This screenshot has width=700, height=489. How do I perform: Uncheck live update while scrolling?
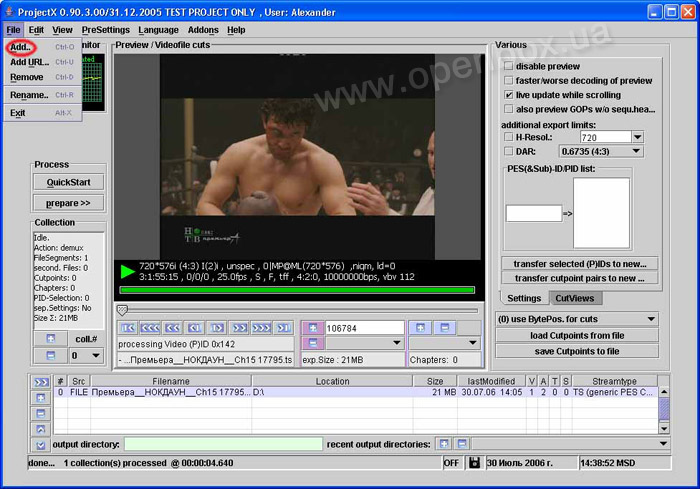508,95
